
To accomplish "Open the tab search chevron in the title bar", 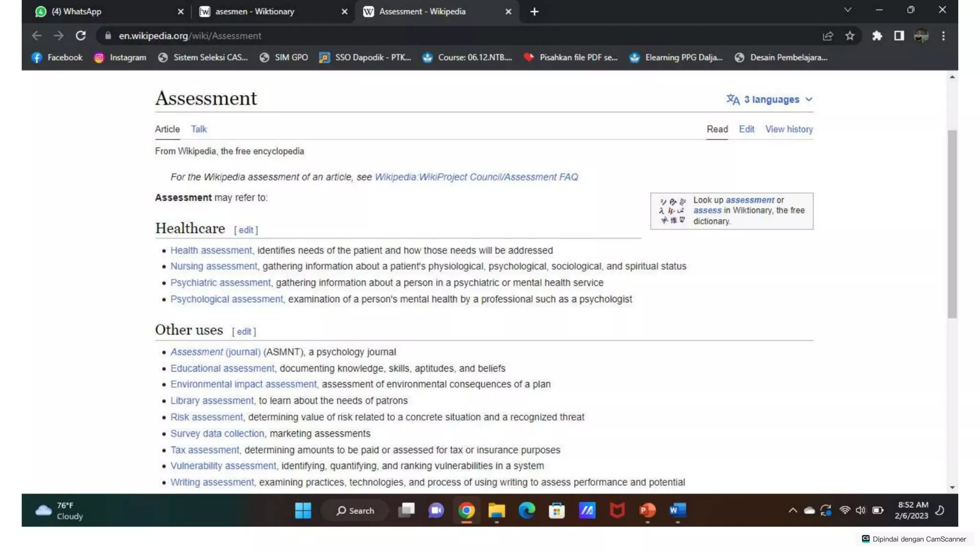I will pyautogui.click(x=847, y=10).
